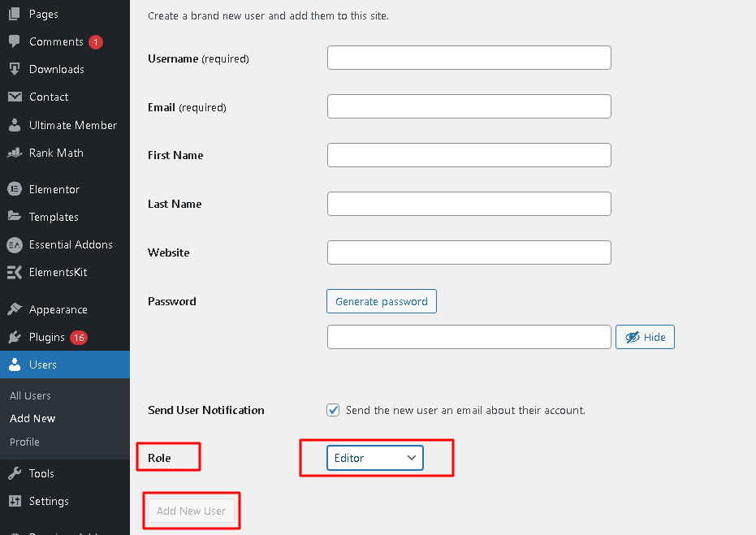Click the Comments speech bubble icon
Screen dimensions: 756x535
[14, 41]
